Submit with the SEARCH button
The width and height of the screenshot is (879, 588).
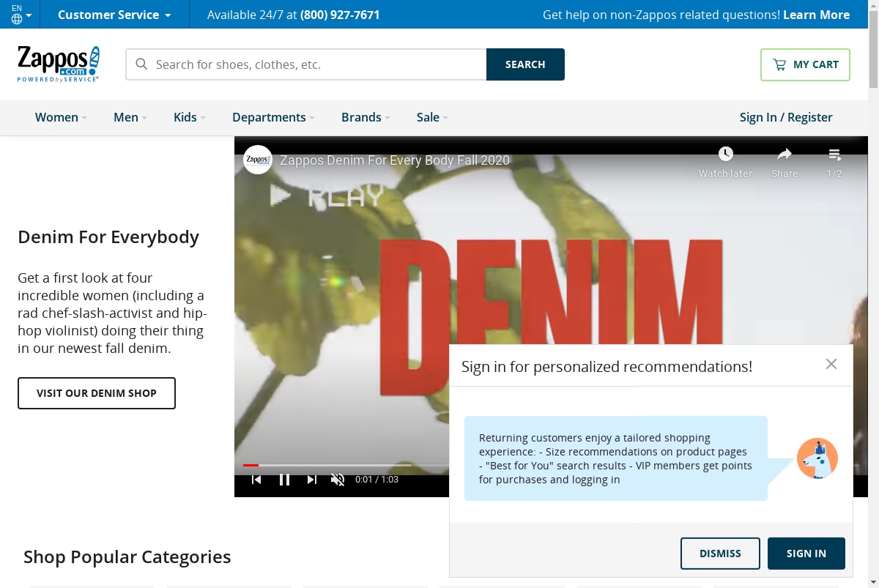525,64
